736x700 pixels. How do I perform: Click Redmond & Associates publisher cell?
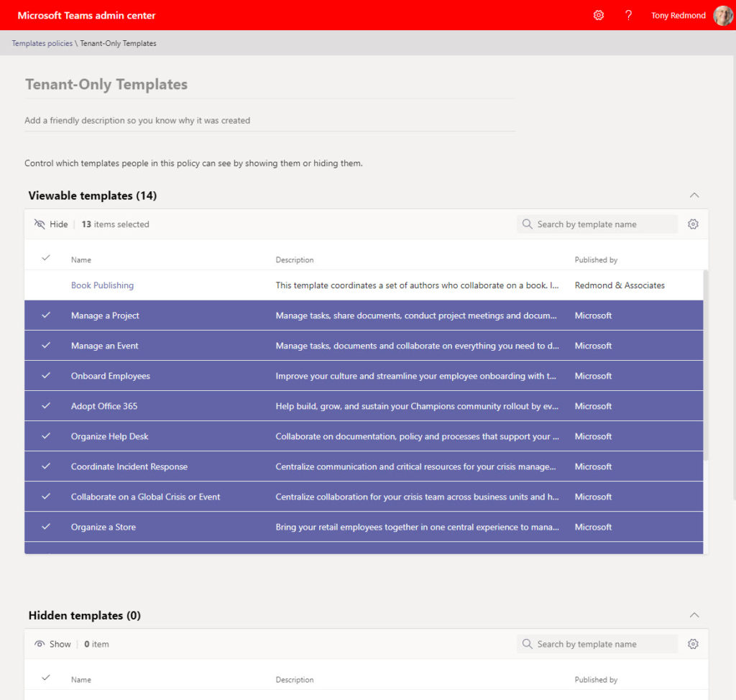click(620, 285)
